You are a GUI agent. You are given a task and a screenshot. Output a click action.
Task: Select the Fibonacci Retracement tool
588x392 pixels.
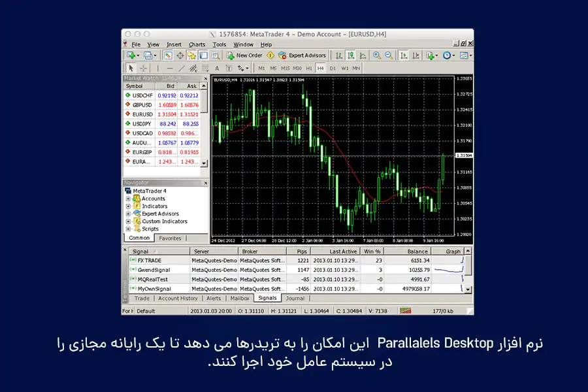click(x=205, y=68)
